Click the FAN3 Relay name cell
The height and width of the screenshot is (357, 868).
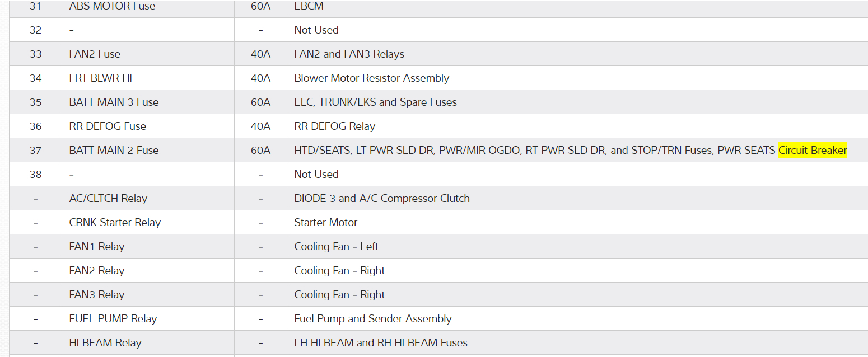point(97,295)
